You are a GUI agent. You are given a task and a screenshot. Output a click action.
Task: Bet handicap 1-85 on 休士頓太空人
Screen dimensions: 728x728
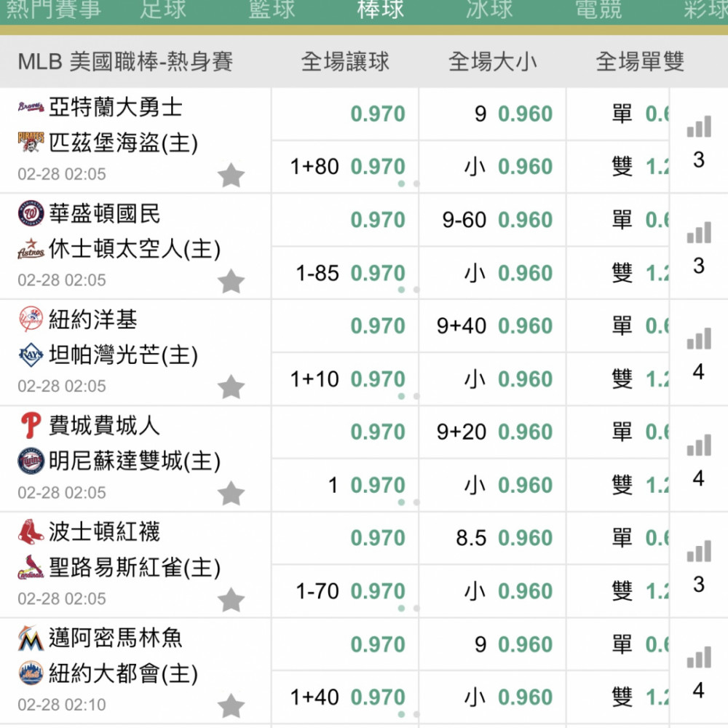pos(345,273)
